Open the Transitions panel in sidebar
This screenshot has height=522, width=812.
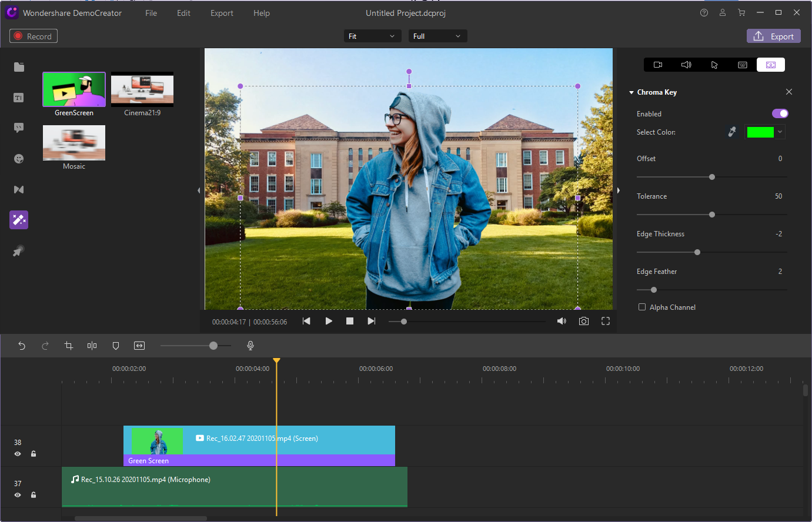(x=19, y=189)
